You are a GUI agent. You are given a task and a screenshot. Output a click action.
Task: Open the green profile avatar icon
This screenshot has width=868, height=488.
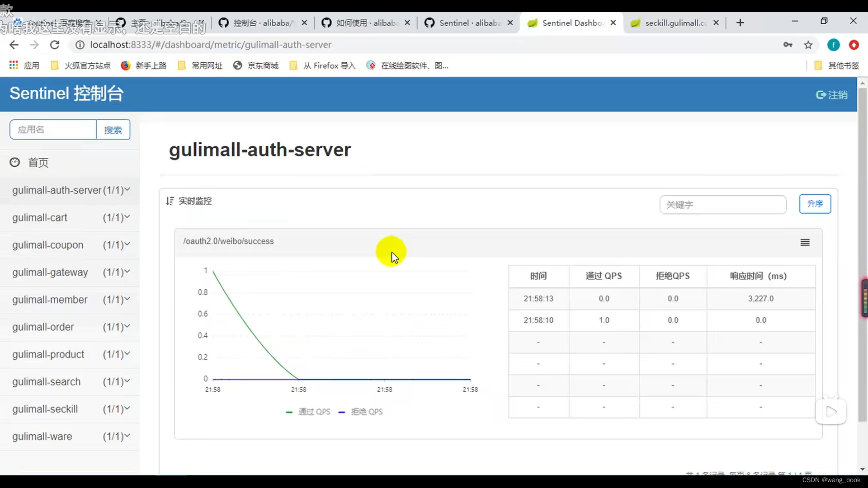coord(834,45)
